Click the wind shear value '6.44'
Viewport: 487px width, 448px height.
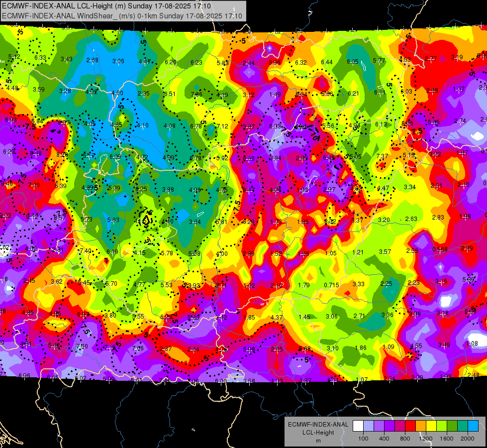(x=327, y=62)
